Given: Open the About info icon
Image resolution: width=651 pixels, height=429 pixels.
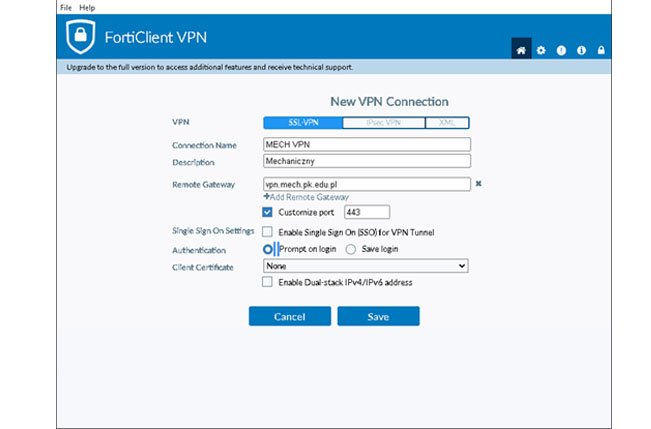Looking at the screenshot, I should click(581, 49).
